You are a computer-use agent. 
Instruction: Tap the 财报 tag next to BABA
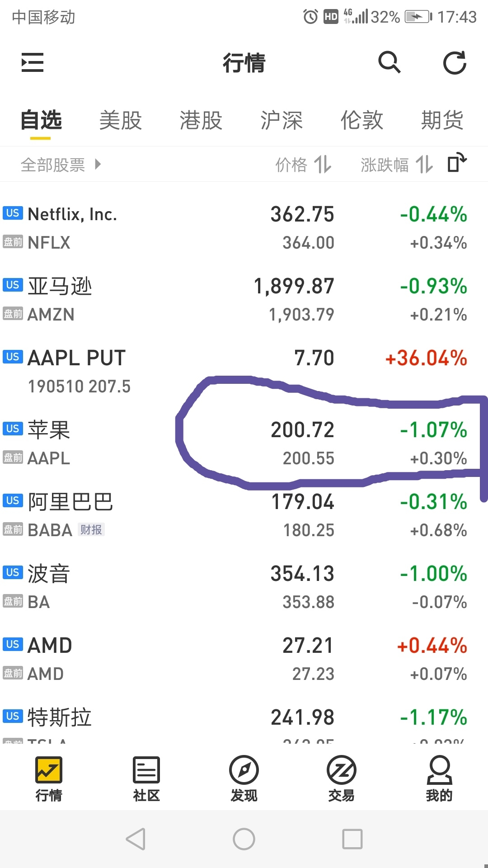point(91,529)
